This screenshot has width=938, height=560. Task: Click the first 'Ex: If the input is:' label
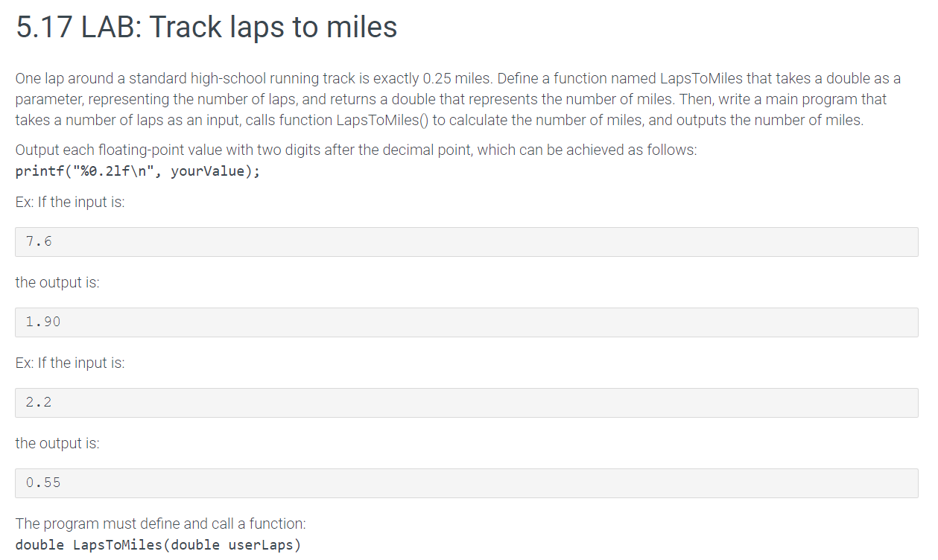pyautogui.click(x=70, y=203)
